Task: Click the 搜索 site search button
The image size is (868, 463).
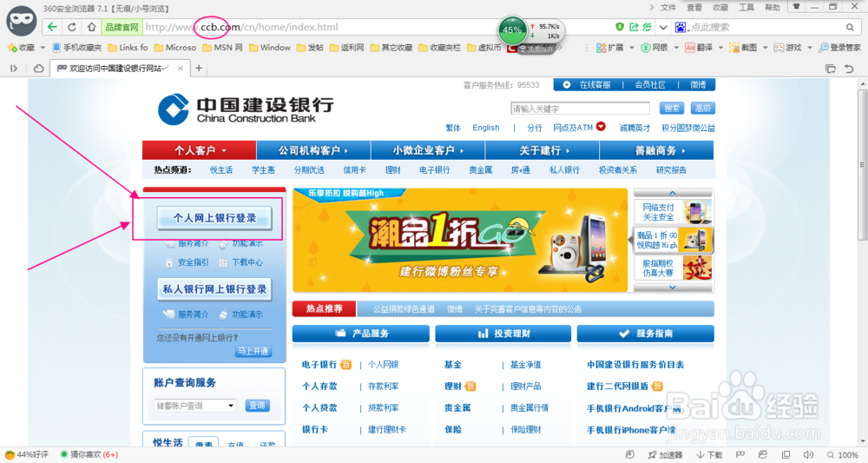Action: (x=672, y=108)
